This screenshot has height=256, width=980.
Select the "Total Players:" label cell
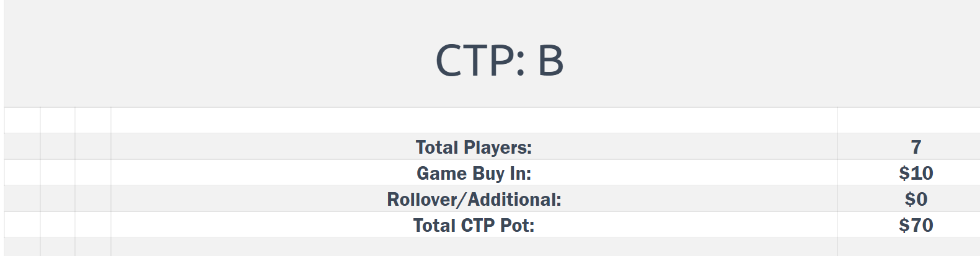(x=474, y=147)
